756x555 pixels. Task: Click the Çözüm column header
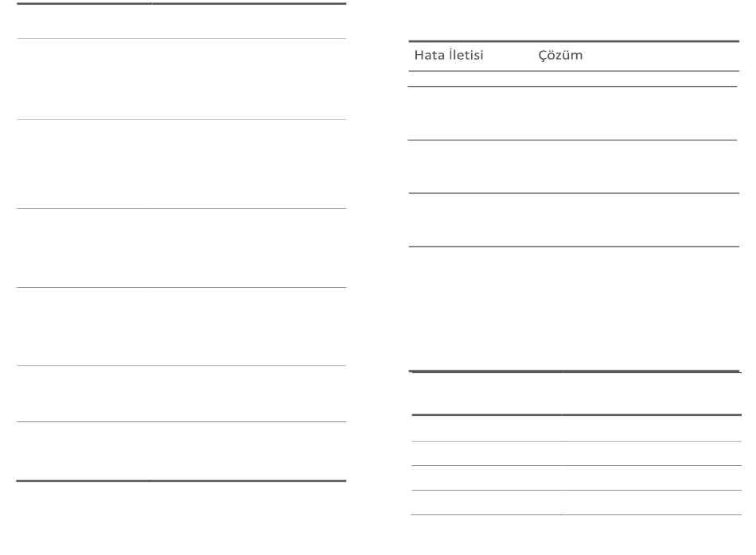coord(560,55)
